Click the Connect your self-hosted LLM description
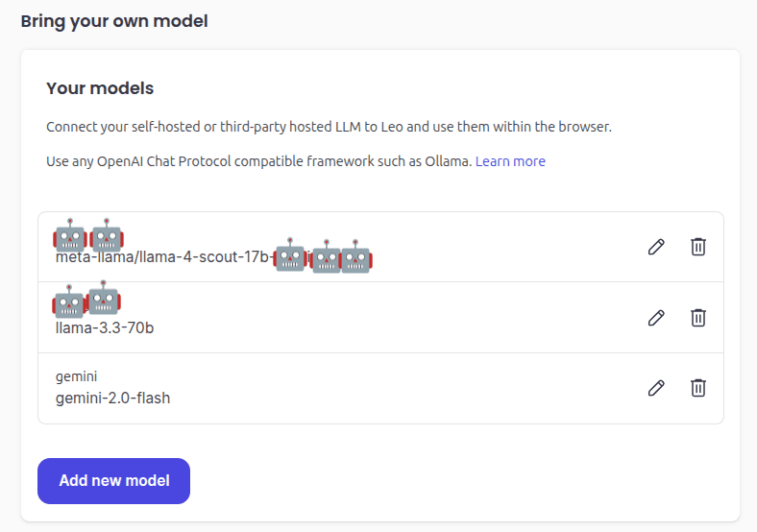Screen dimensions: 757x532 (x=329, y=127)
